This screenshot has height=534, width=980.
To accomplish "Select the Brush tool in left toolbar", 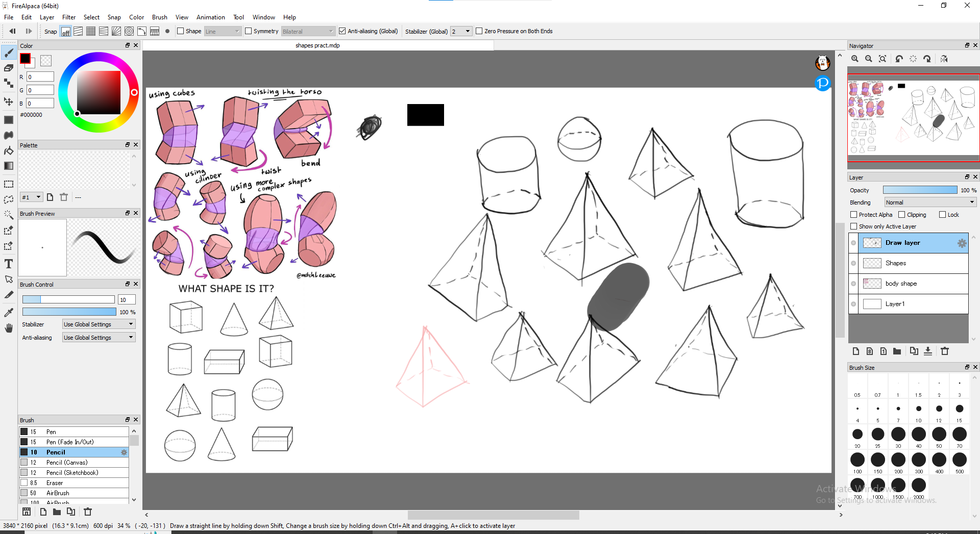I will (9, 53).
